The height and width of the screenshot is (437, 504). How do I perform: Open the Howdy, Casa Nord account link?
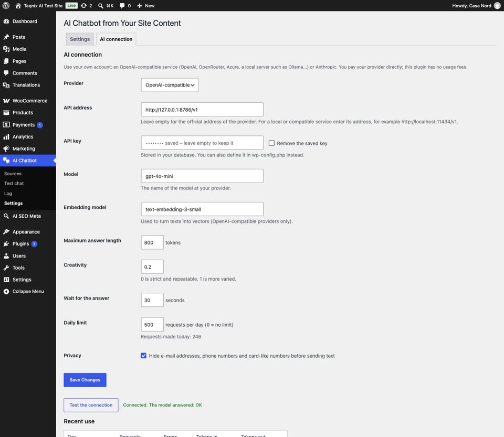tap(471, 6)
